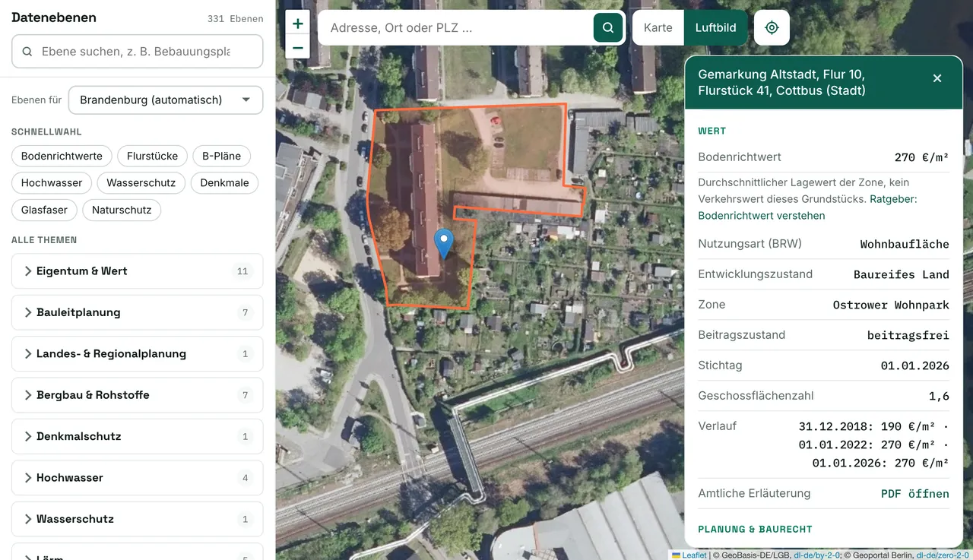973x560 pixels.
Task: Select the Flurstücke quick chip
Action: click(152, 156)
